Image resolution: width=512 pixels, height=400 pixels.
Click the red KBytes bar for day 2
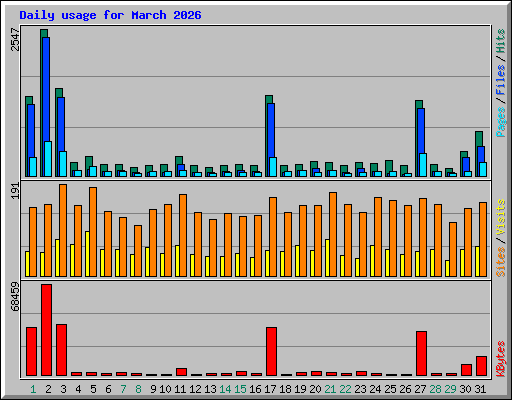pyautogui.click(x=46, y=330)
